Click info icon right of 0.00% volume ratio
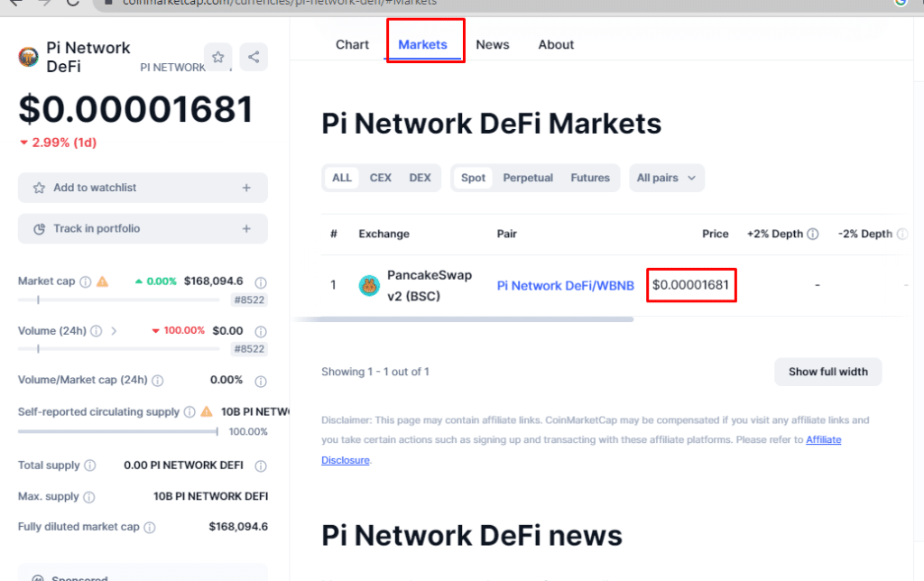 261,382
